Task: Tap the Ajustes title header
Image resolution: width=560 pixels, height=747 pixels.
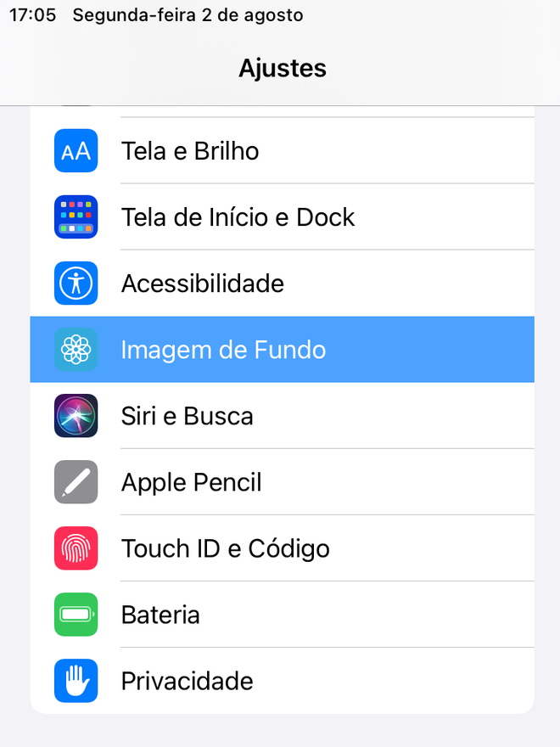Action: point(283,68)
